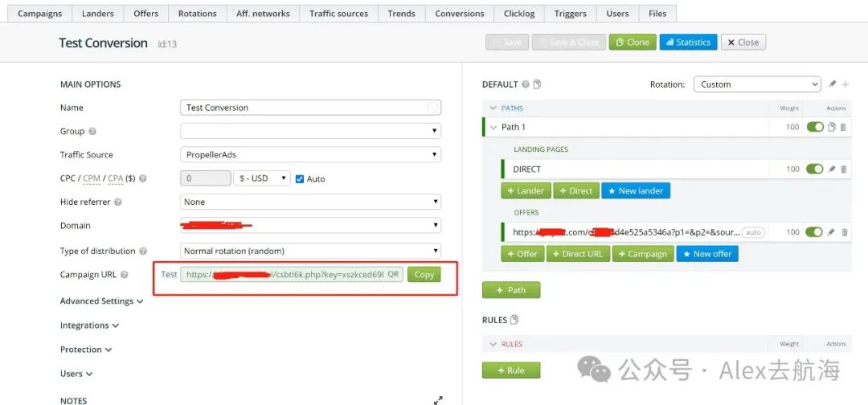
Task: Click the copy icon beside RULES
Action: pos(514,320)
